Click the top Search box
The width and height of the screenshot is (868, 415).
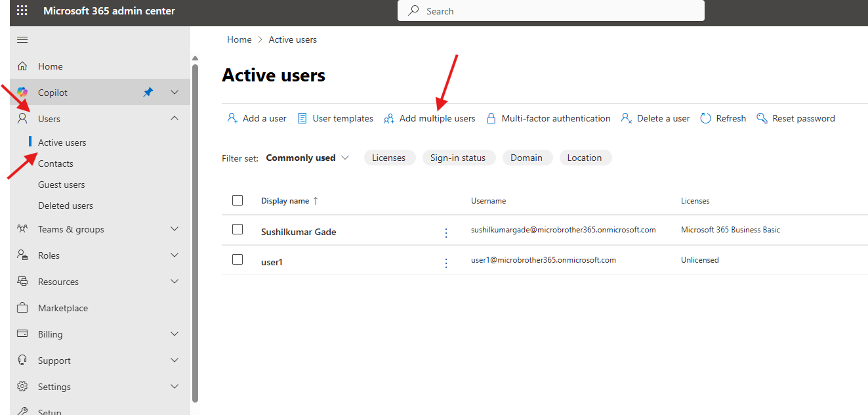click(551, 11)
